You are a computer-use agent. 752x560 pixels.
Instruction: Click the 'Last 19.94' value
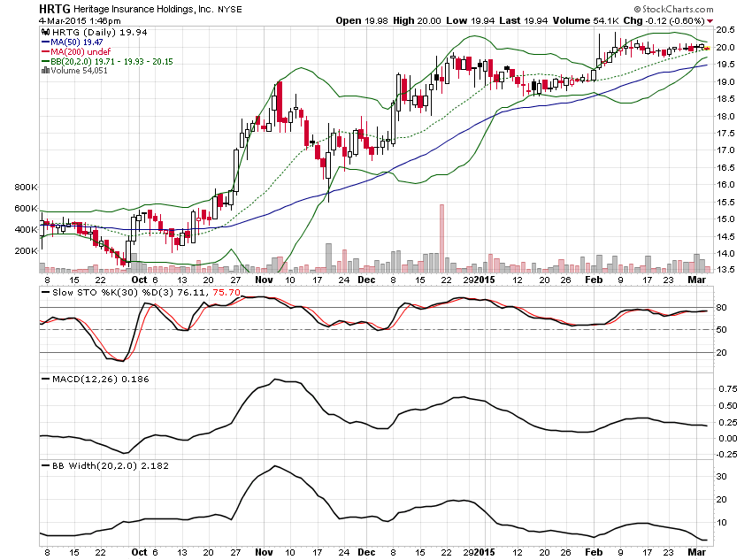523,20
